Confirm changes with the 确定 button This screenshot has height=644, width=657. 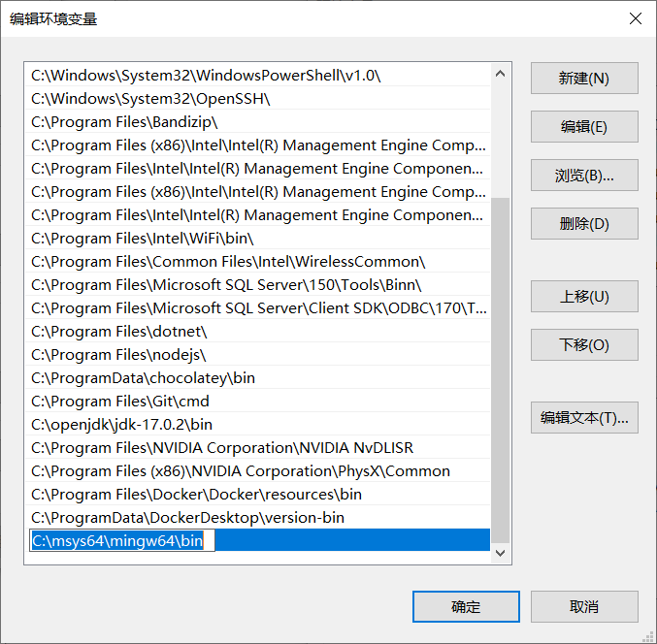[x=466, y=606]
